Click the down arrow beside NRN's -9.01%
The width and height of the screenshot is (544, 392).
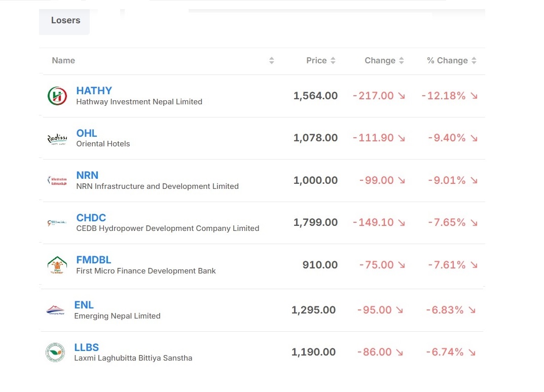pyautogui.click(x=474, y=181)
